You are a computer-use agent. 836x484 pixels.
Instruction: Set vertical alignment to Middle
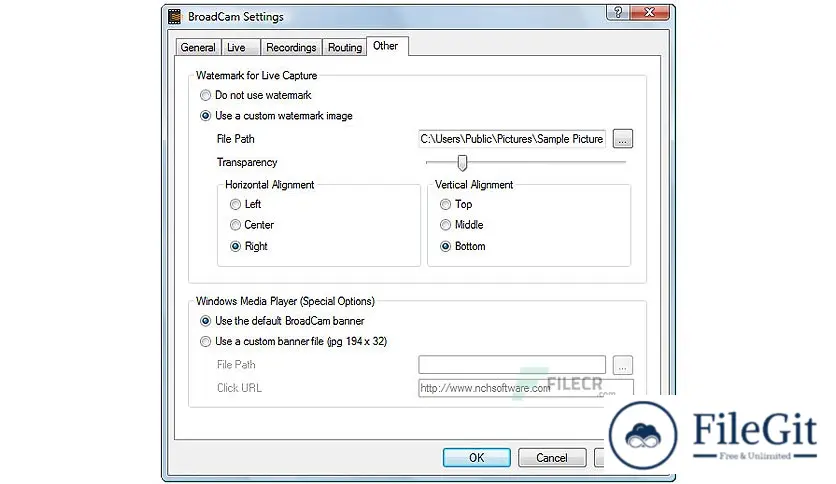(462, 225)
